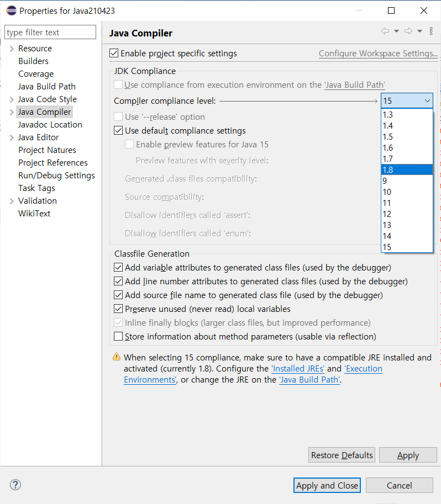Select 14 in compliance list
The width and height of the screenshot is (441, 504).
(407, 236)
